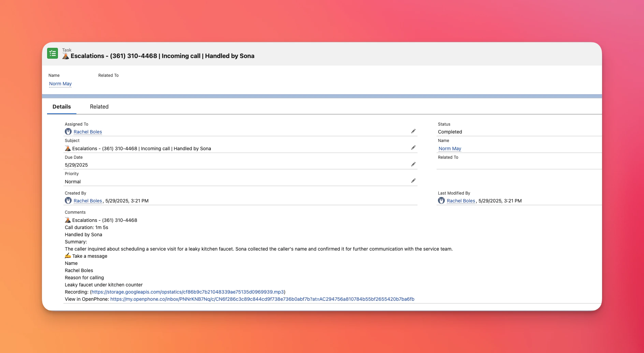Edit the Due Date via pencil icon
644x353 pixels.
(413, 164)
